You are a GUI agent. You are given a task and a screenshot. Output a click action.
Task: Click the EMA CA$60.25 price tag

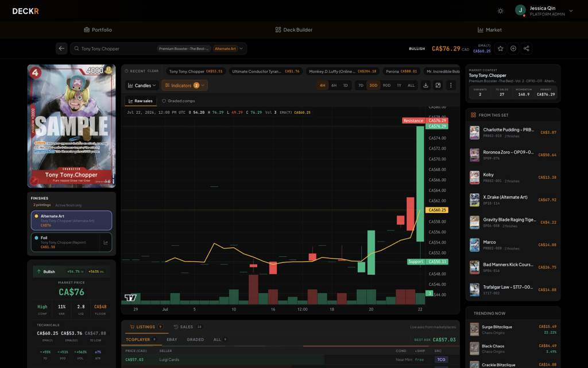[437, 210]
